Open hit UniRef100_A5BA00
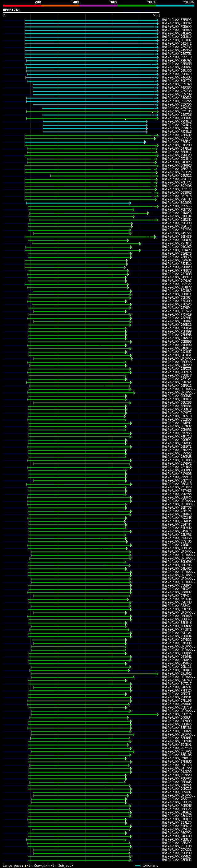Screen dimensions: 197x868 177,26
